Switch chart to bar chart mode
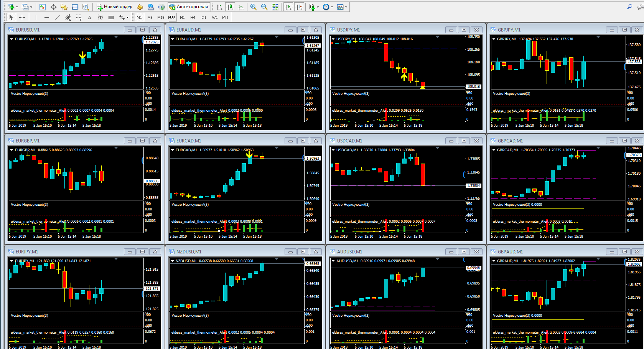This screenshot has width=644, height=349. pos(219,7)
